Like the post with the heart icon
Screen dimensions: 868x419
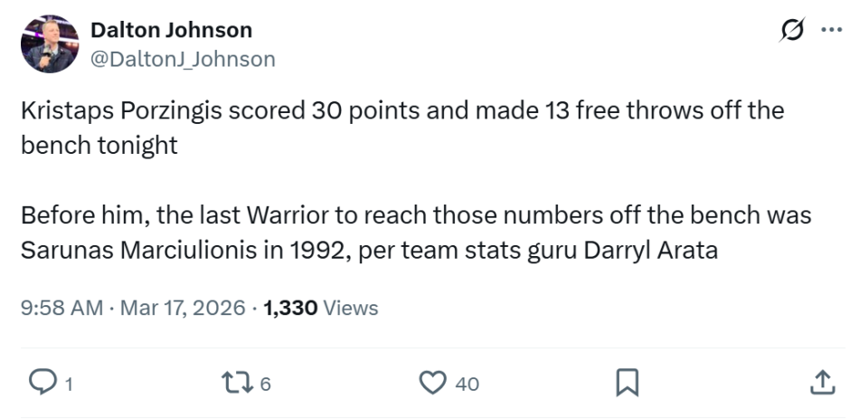pyautogui.click(x=432, y=384)
